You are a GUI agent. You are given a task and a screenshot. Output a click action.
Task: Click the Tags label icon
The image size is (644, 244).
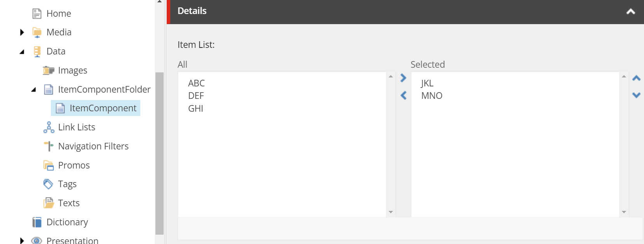(x=48, y=184)
